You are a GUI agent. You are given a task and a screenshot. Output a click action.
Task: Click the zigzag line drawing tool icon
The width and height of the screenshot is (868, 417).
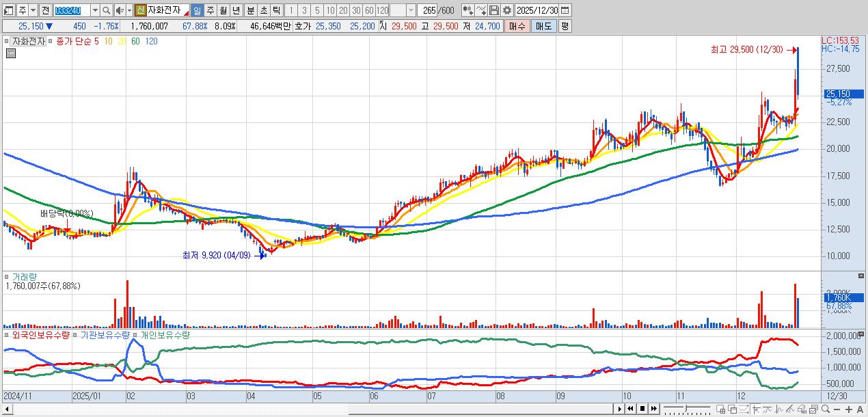pyautogui.click(x=779, y=409)
